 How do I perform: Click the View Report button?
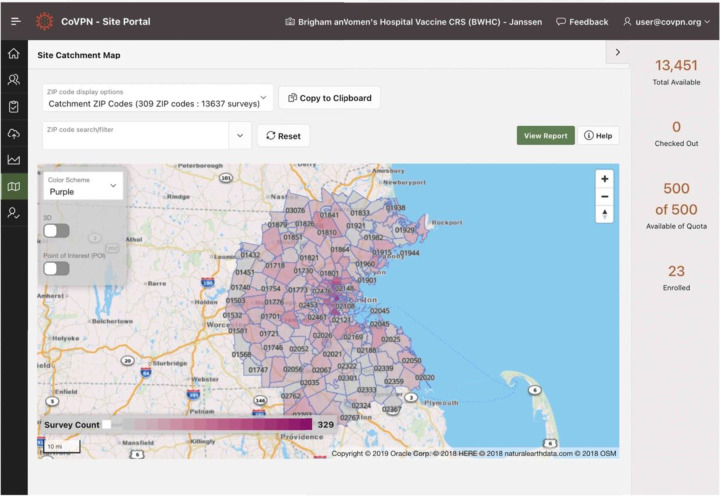[545, 135]
